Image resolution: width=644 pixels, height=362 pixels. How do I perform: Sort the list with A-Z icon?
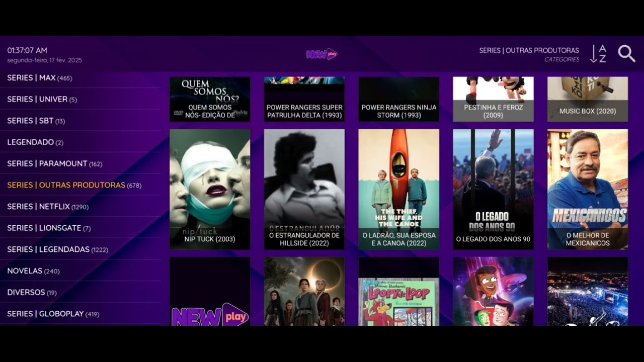598,54
